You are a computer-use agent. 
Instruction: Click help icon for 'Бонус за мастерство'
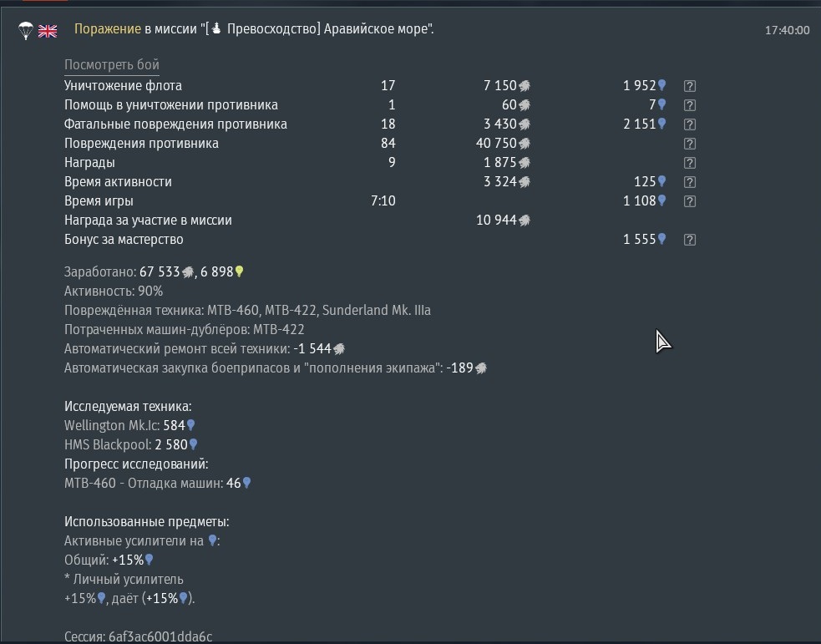[690, 240]
